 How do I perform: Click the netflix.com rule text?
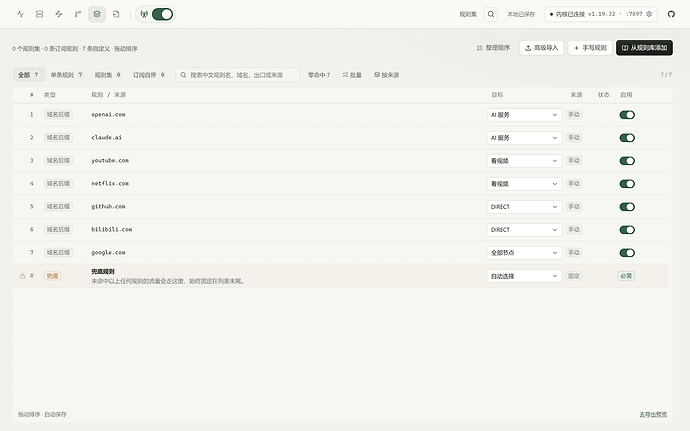point(110,183)
